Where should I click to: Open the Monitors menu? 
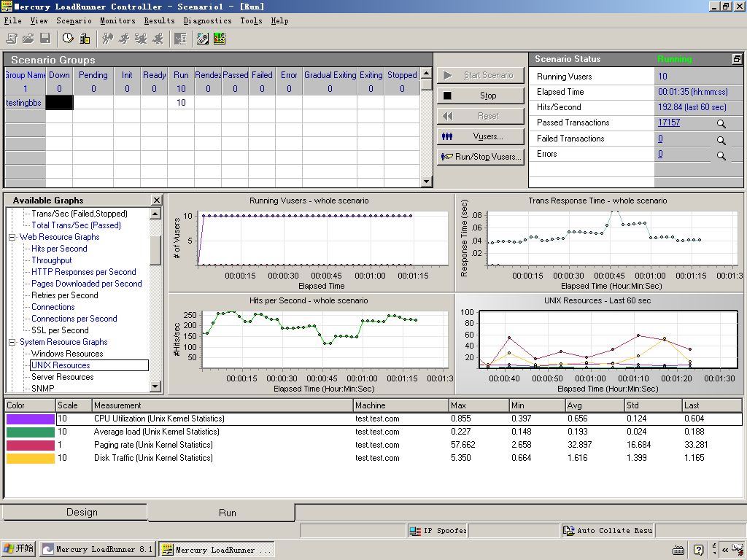click(117, 21)
